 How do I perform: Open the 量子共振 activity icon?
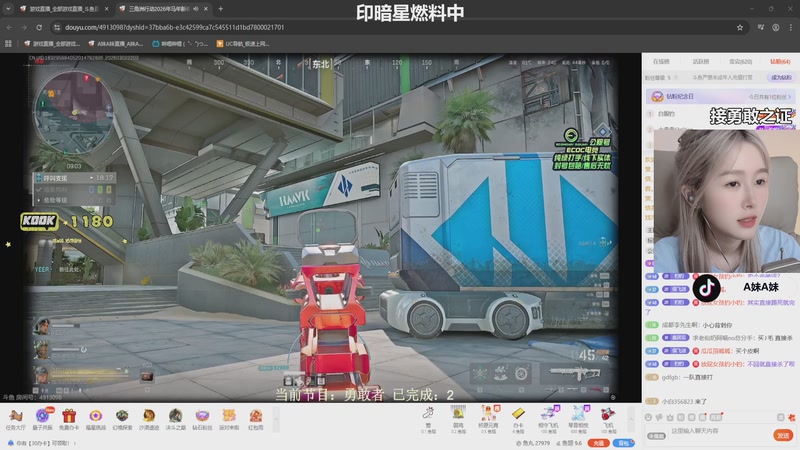[x=42, y=419]
